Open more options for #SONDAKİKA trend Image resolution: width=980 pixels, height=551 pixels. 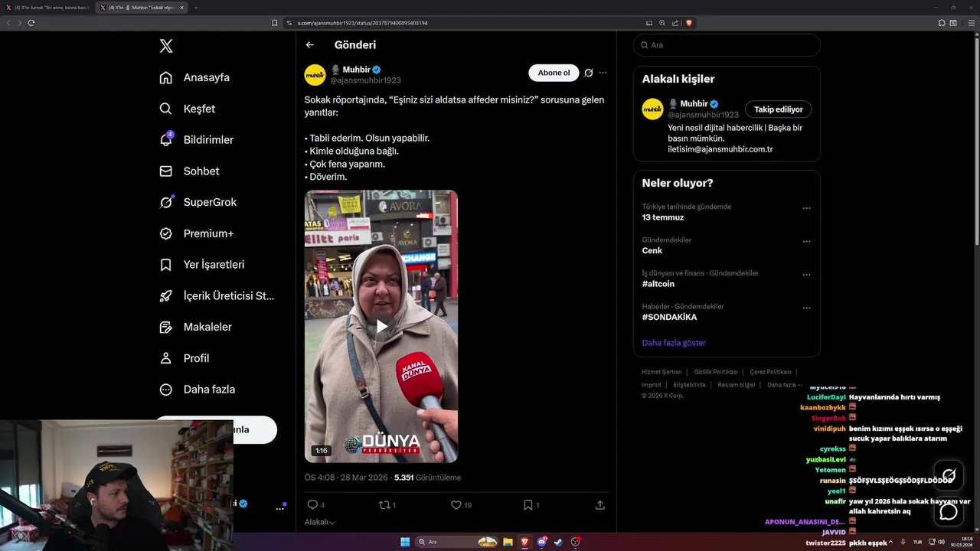(806, 308)
